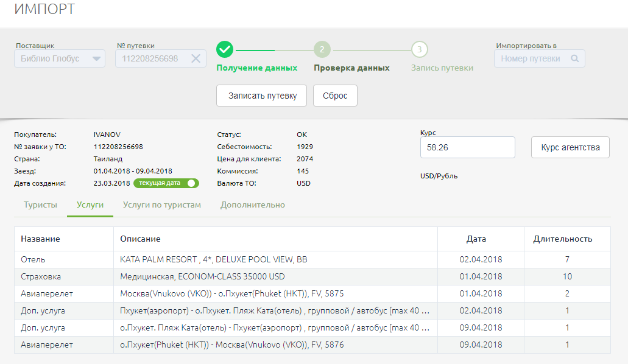This screenshot has height=364, width=628.
Task: Click the Сброс button
Action: coord(335,96)
